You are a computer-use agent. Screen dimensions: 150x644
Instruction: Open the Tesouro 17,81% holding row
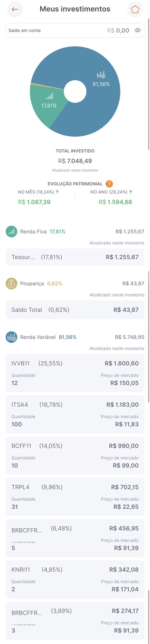75,257
